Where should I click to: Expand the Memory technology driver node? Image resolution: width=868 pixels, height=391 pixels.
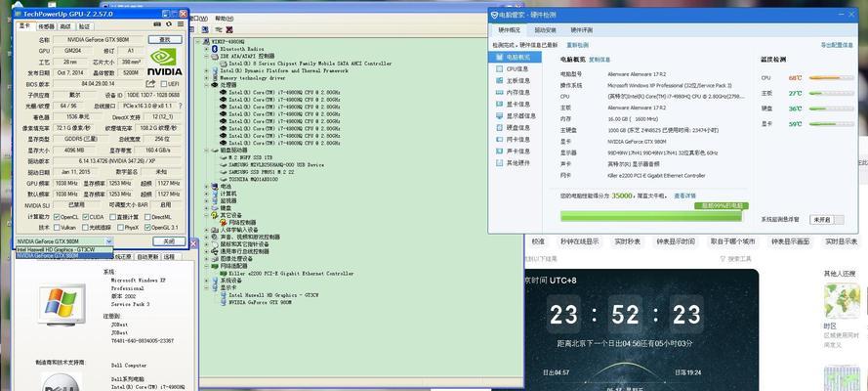[207, 78]
